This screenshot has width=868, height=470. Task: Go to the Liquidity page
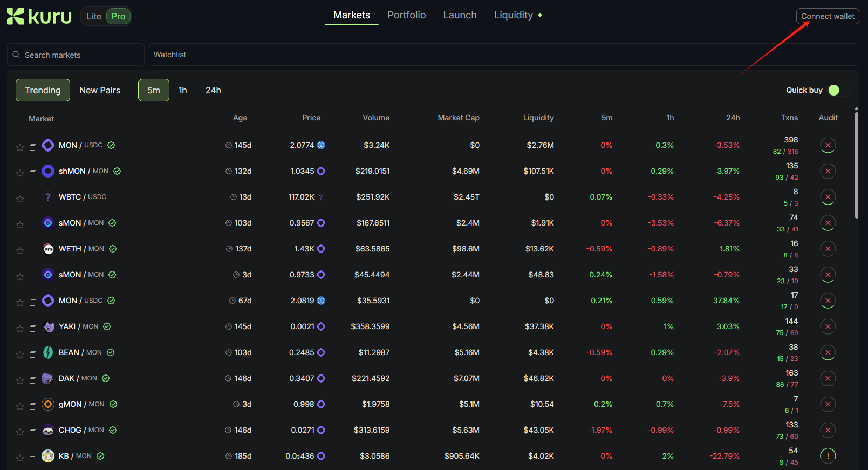click(x=513, y=15)
